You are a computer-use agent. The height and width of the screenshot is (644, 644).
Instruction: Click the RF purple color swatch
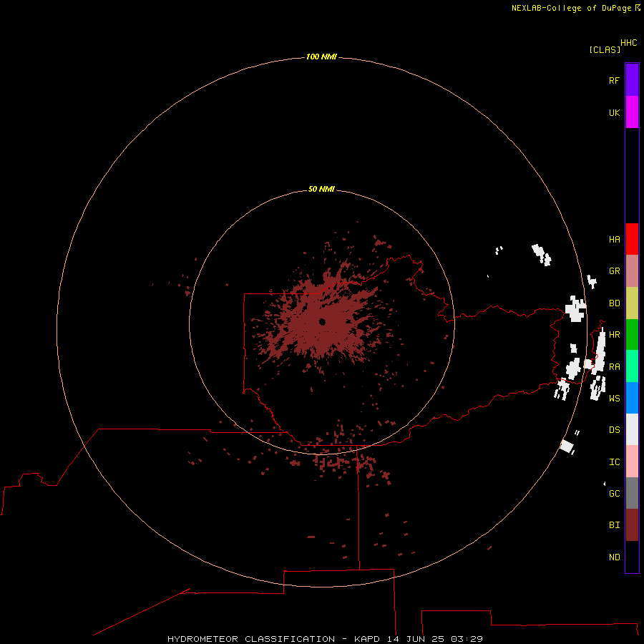(x=632, y=80)
